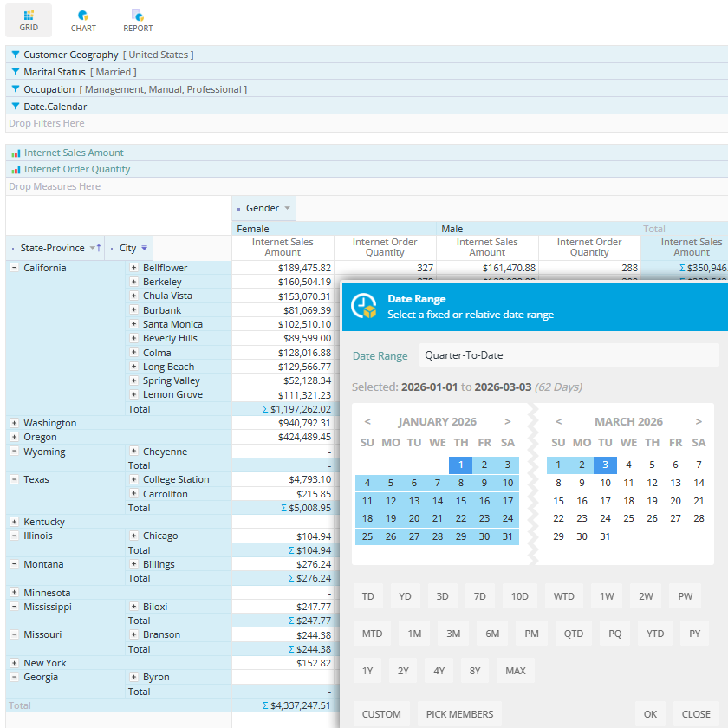This screenshot has width=728, height=728.
Task: Select the YTD date range preset
Action: [x=655, y=634]
